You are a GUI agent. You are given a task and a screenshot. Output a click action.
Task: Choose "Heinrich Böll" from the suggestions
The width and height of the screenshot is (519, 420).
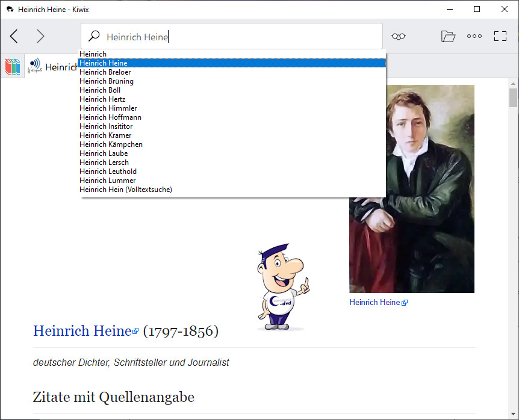click(x=100, y=90)
